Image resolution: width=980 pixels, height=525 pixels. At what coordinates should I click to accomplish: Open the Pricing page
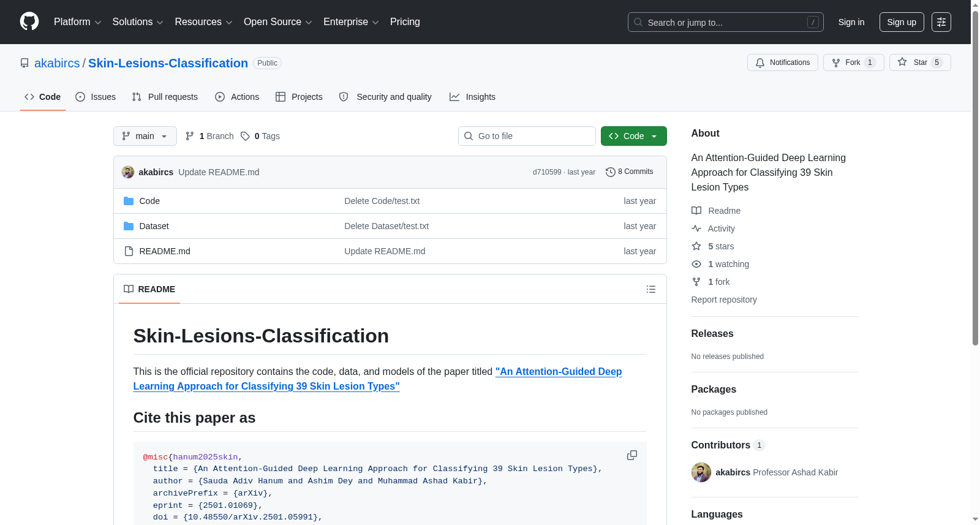coord(405,22)
